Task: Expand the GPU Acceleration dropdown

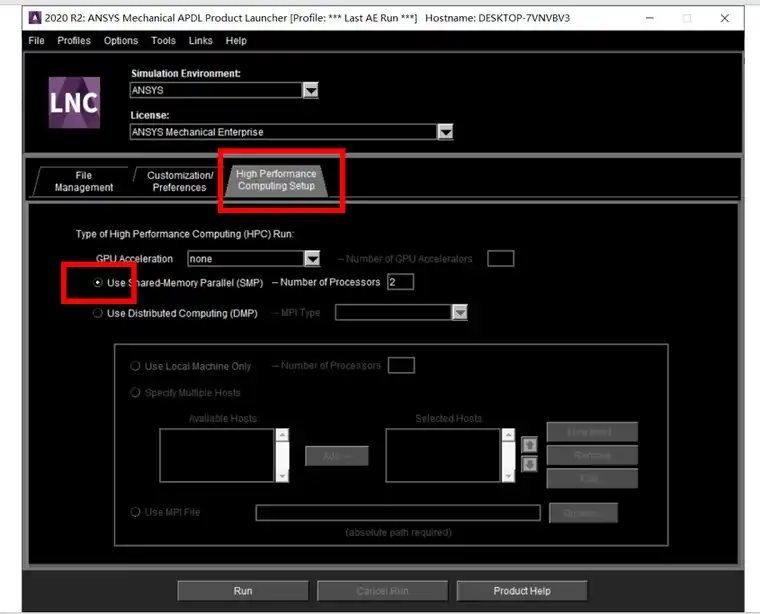Action: coord(312,259)
